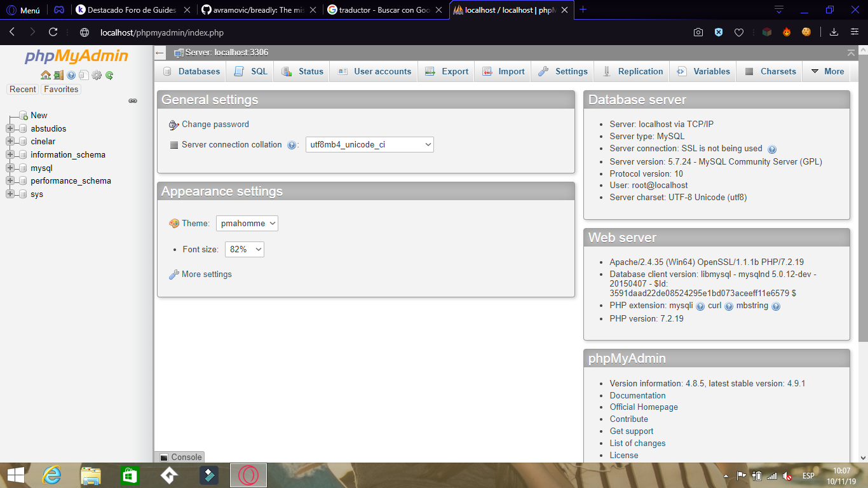Open the tab list menu icon
The width and height of the screenshot is (868, 488).
[x=779, y=10]
